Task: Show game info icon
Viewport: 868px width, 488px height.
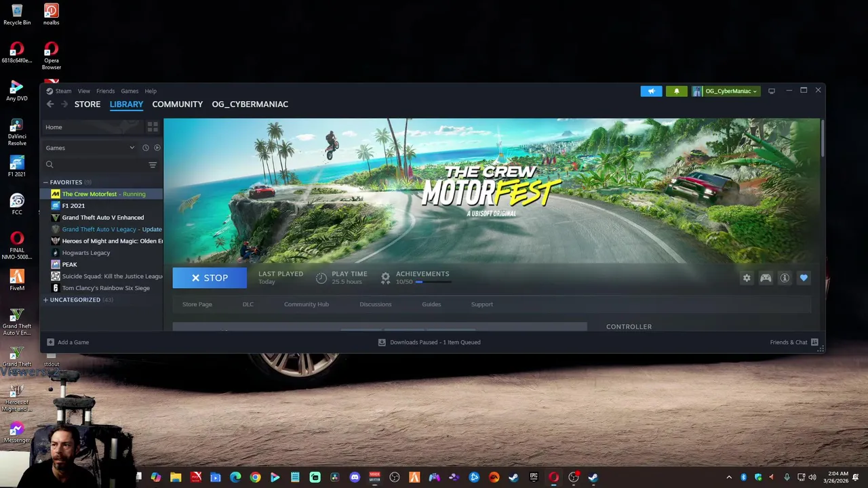Action: pos(785,278)
